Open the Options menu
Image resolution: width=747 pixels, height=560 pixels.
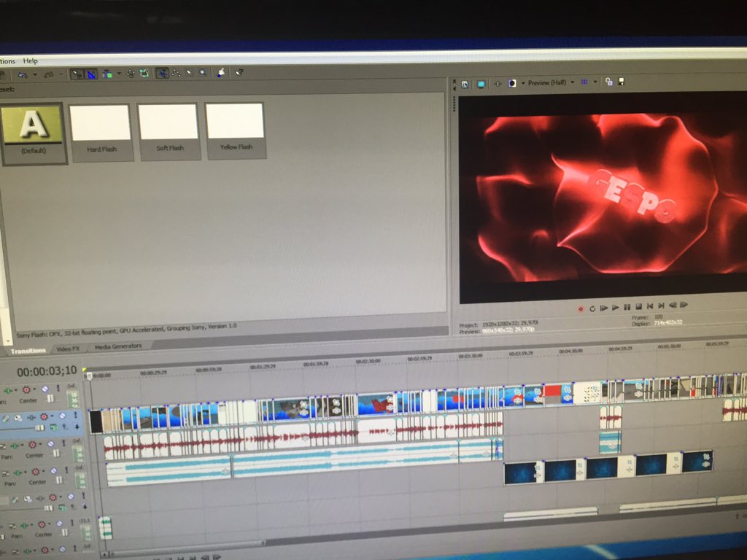click(7, 61)
